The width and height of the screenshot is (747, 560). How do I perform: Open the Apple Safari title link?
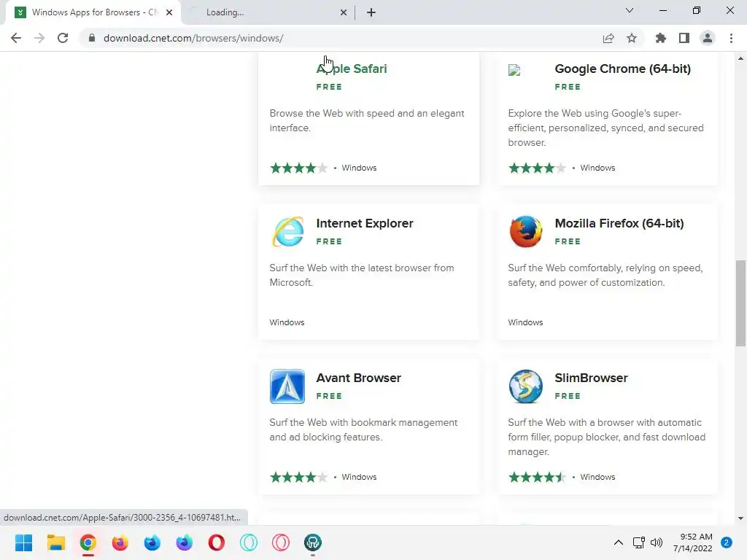point(352,69)
